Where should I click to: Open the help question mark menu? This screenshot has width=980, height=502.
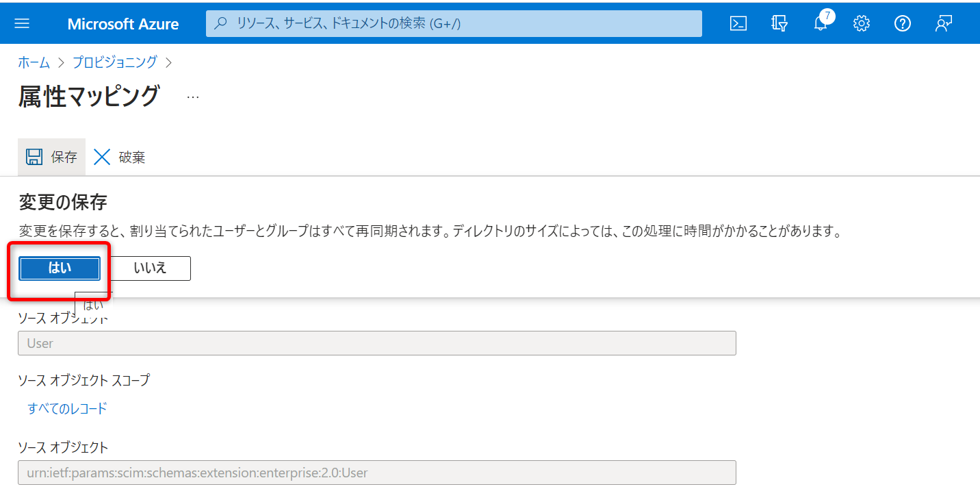pos(902,23)
